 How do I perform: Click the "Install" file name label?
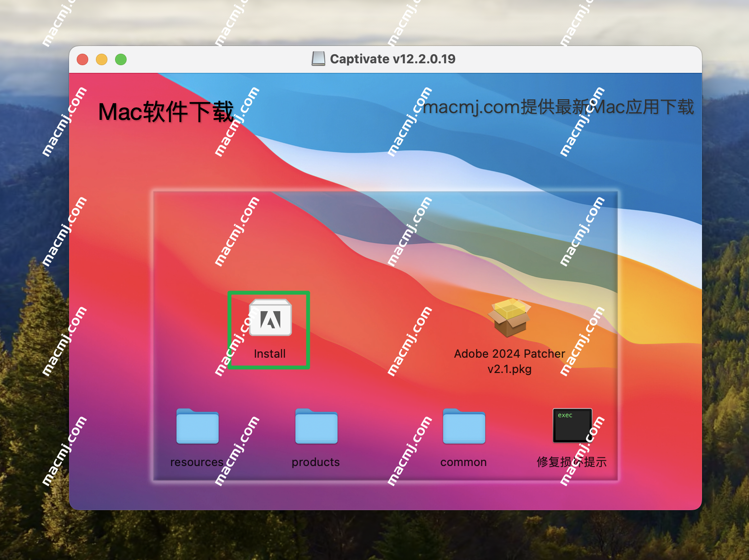[269, 354]
